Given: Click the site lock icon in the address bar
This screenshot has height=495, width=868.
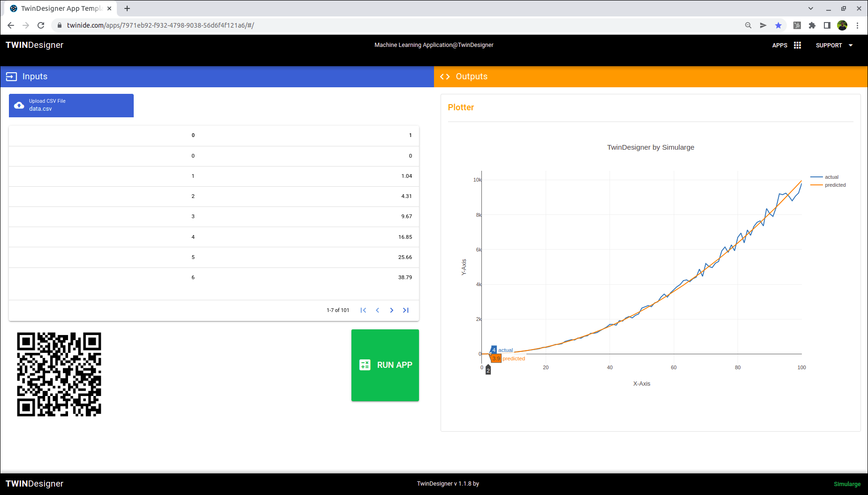Looking at the screenshot, I should click(x=59, y=25).
